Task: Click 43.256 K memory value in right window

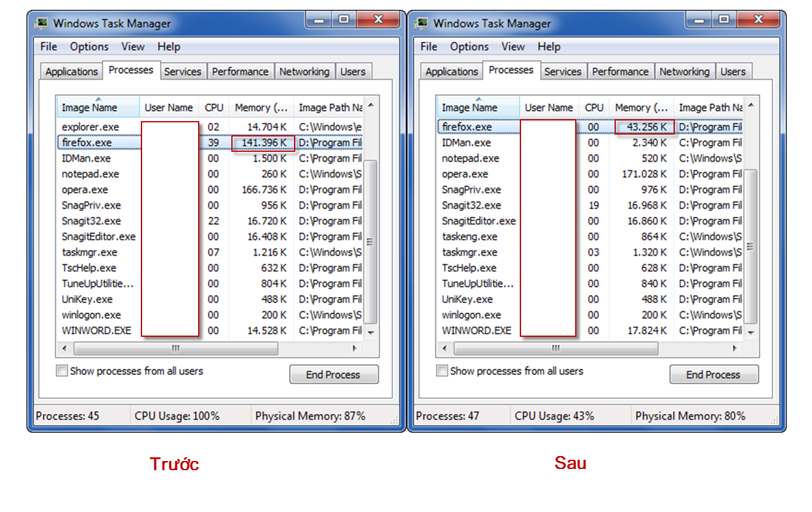Action: [x=645, y=127]
